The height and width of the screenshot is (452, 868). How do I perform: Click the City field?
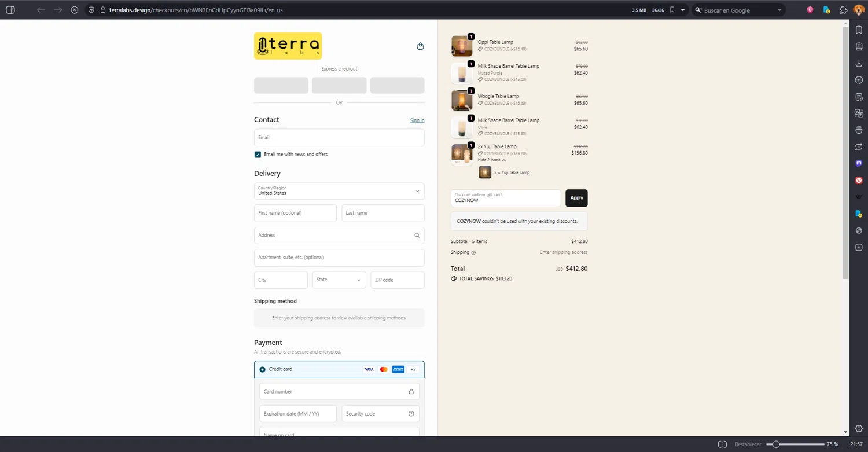point(281,280)
